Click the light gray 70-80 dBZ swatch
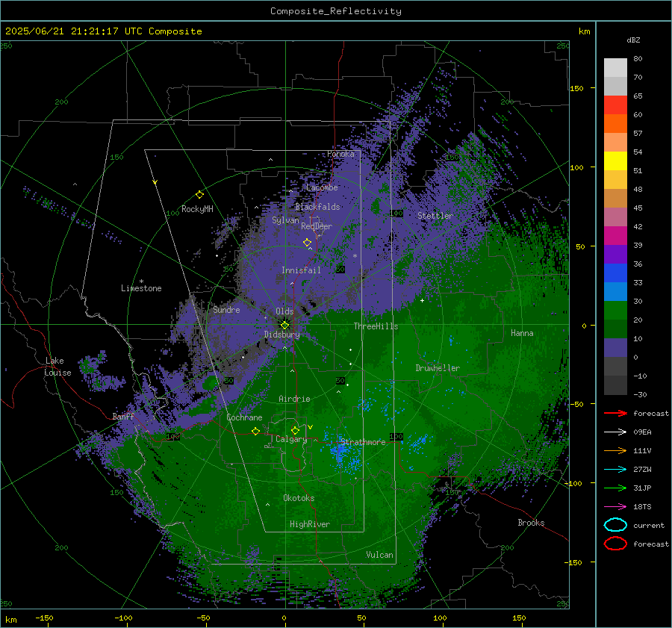 click(x=615, y=67)
